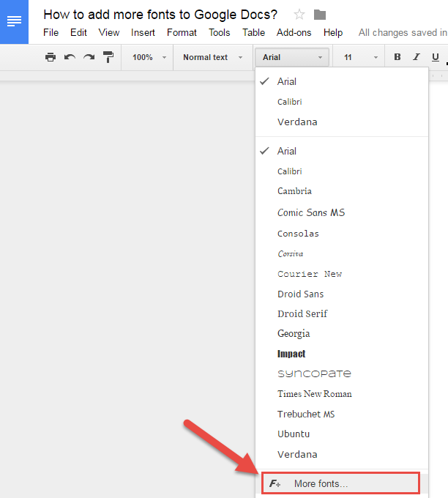The image size is (448, 498).
Task: Choose the Droid Serif font
Action: [x=342, y=313]
